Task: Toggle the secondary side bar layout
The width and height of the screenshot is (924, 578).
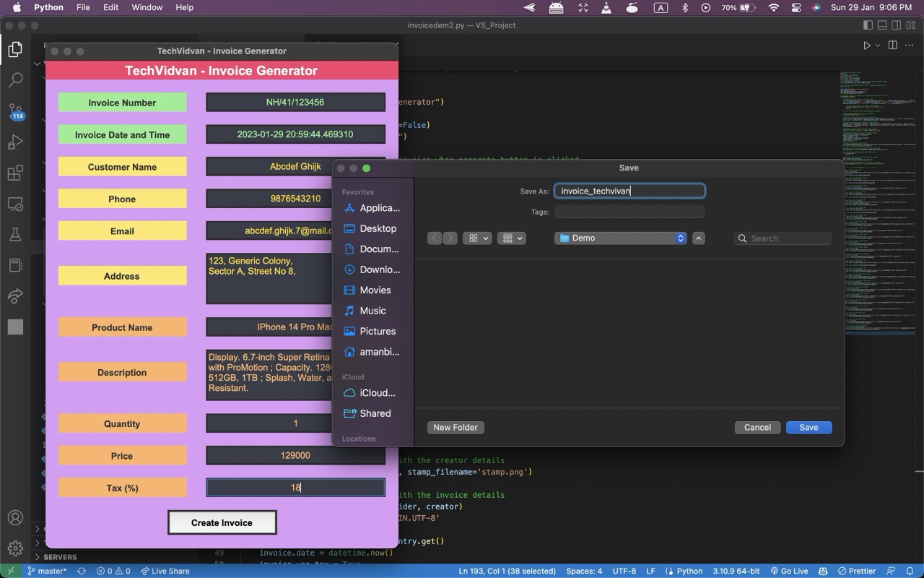Action: (898, 25)
